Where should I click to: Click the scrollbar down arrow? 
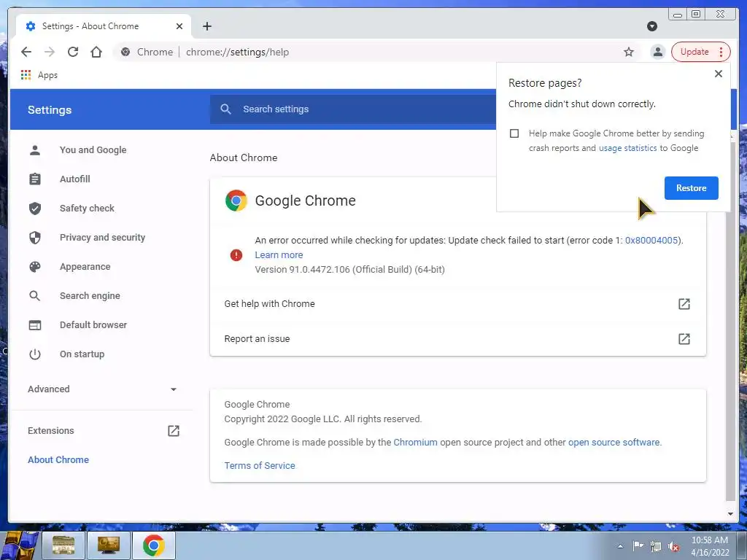coord(729,514)
